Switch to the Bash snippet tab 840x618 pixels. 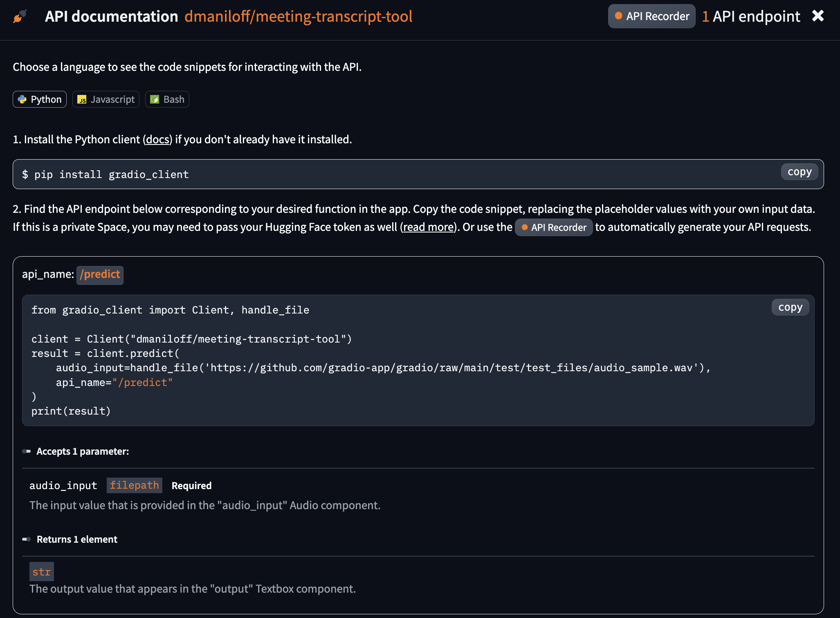click(x=167, y=99)
